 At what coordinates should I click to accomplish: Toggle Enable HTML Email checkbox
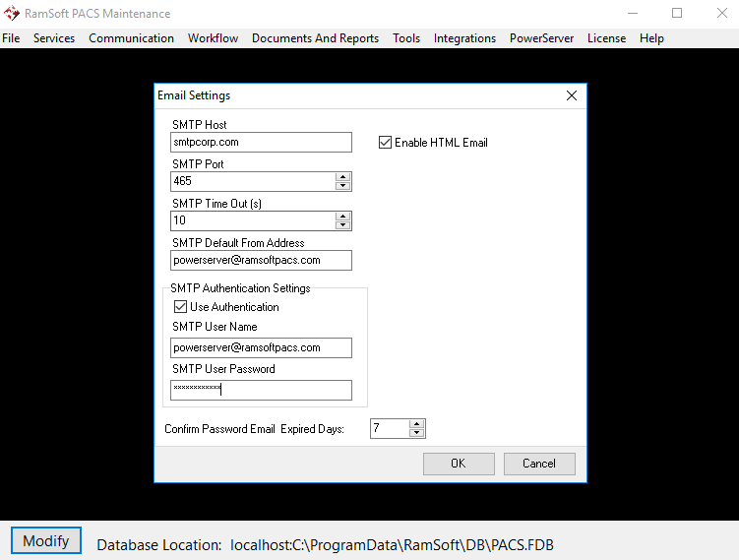386,143
